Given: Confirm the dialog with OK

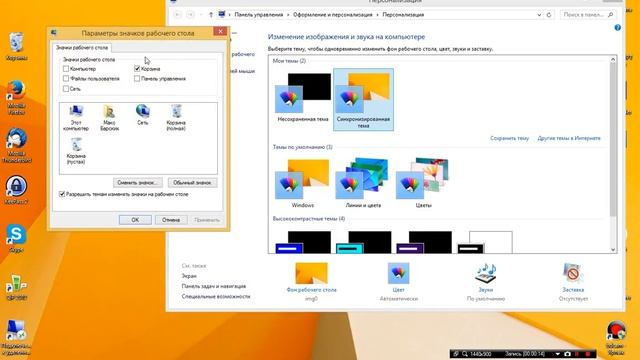Looking at the screenshot, I should (x=135, y=220).
